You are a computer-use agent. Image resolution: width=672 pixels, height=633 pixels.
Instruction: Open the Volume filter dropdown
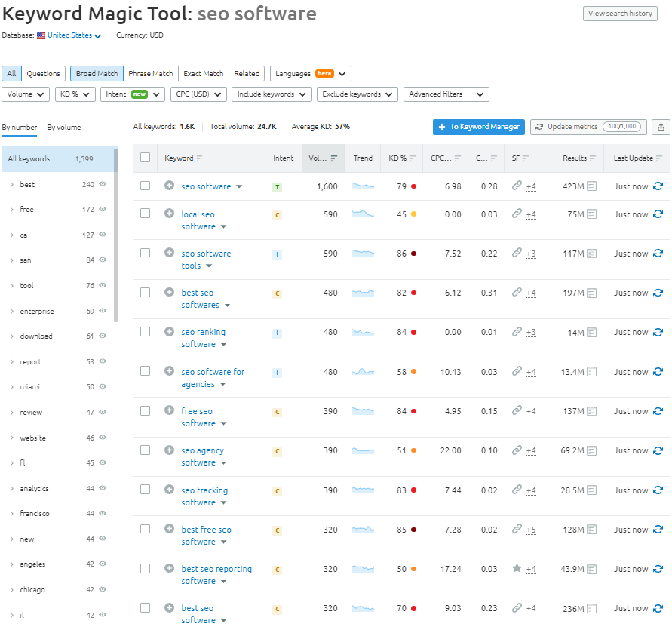pos(26,94)
